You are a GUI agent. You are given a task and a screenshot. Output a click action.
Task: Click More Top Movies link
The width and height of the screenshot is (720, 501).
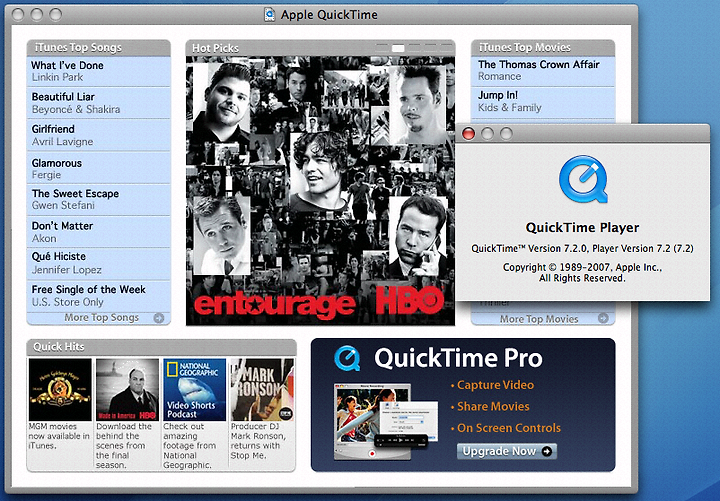point(539,319)
